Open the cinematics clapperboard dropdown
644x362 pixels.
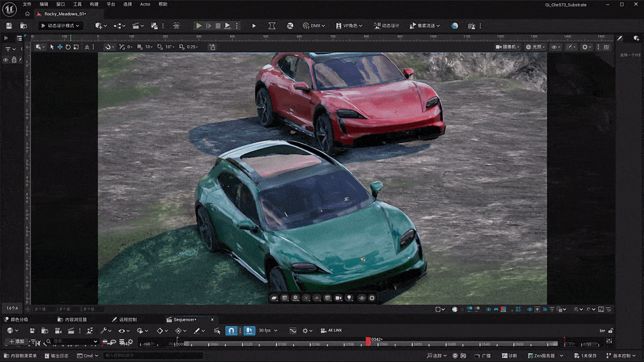click(138, 26)
